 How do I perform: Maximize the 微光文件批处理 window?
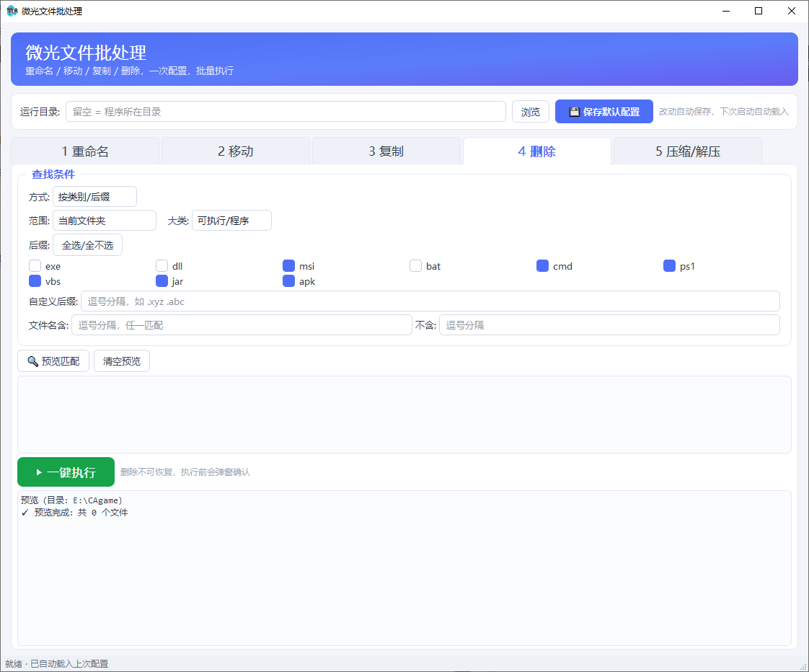[759, 11]
